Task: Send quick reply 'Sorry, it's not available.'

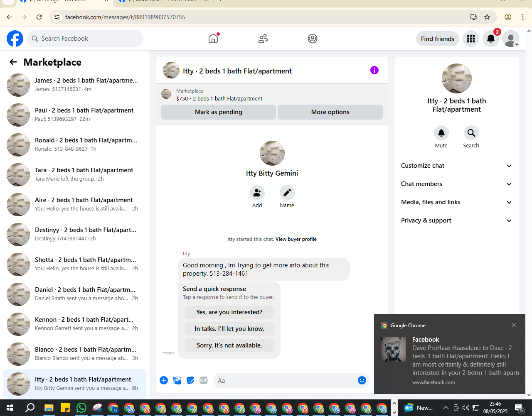Action: [229, 345]
